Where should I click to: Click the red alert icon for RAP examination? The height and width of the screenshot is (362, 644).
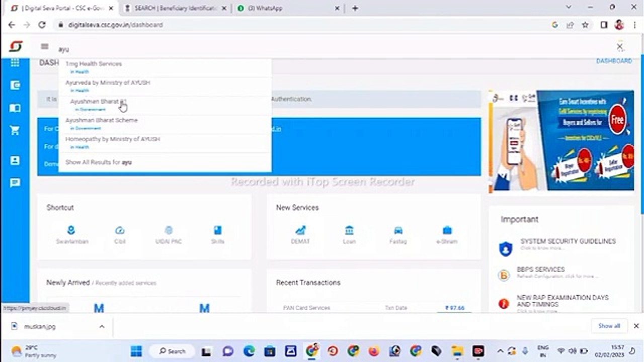(504, 304)
